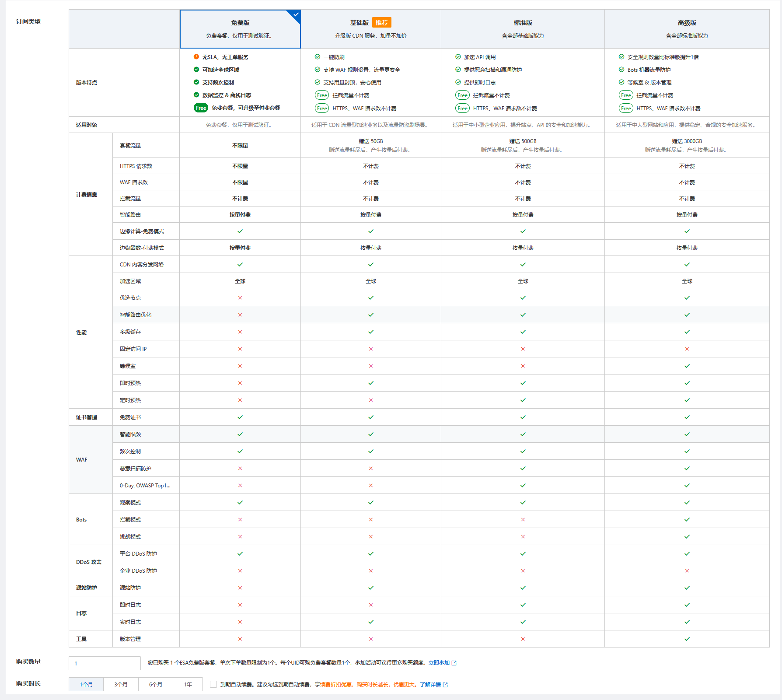Select the 基础版 subscription plan

tap(370, 29)
